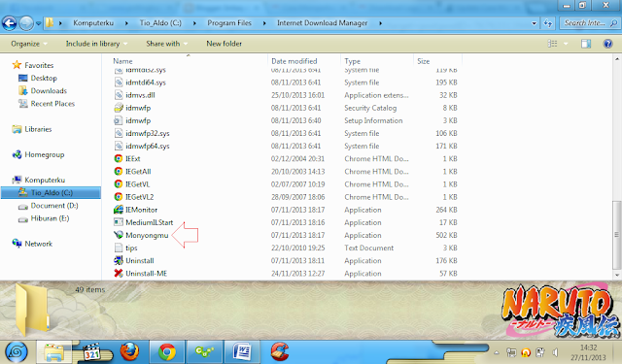Select Tio_Aldo (C:) drive in navigation pane
The height and width of the screenshot is (364, 622).
[51, 193]
